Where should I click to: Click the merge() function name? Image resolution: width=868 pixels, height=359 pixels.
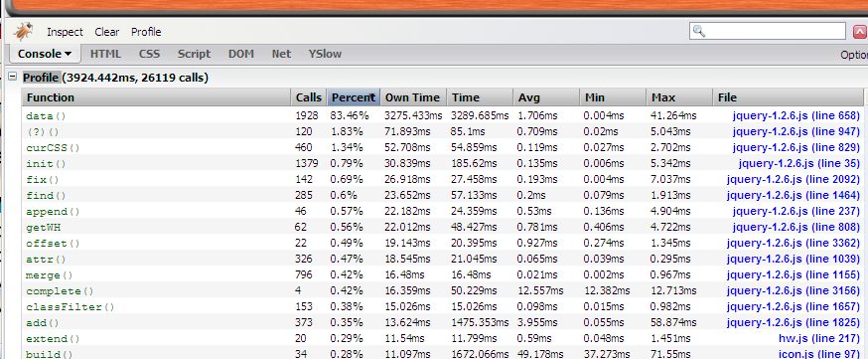(50, 275)
